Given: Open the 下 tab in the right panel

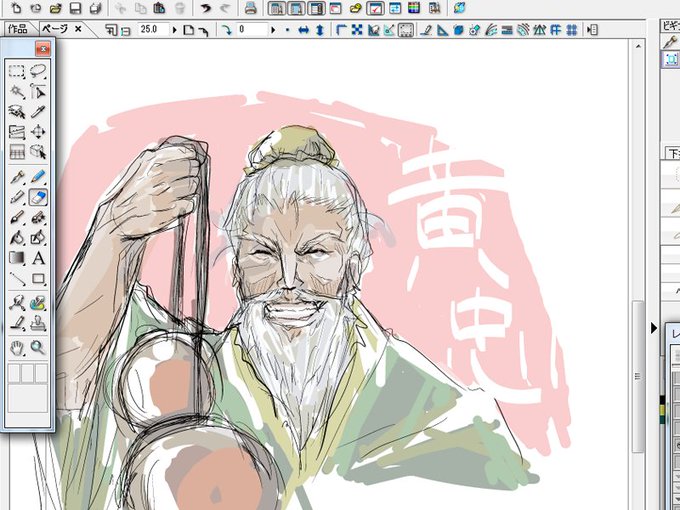Looking at the screenshot, I should coord(673,153).
